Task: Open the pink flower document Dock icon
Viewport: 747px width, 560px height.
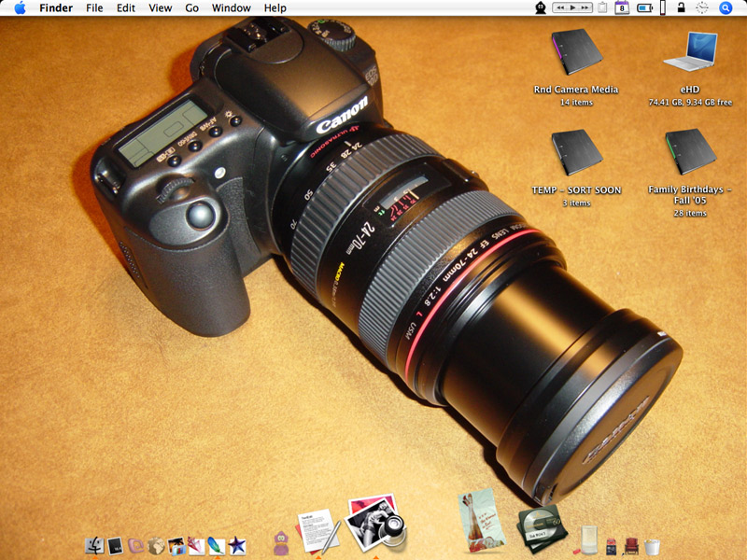Action: [x=196, y=546]
